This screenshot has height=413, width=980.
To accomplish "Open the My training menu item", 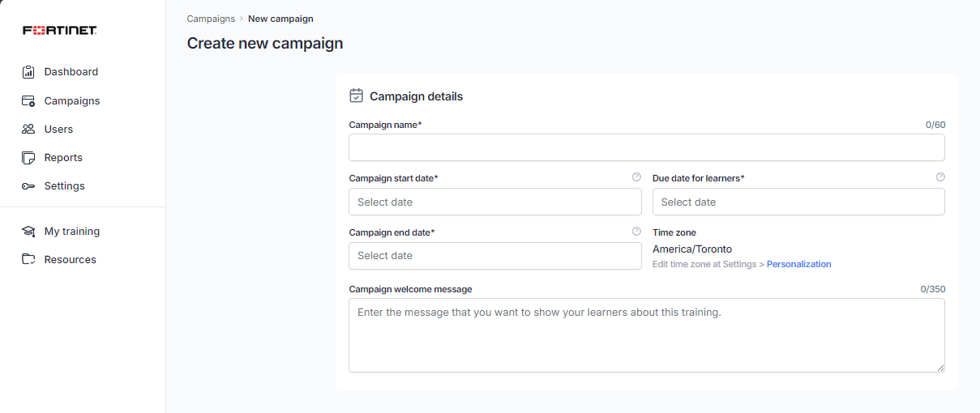I will point(71,232).
